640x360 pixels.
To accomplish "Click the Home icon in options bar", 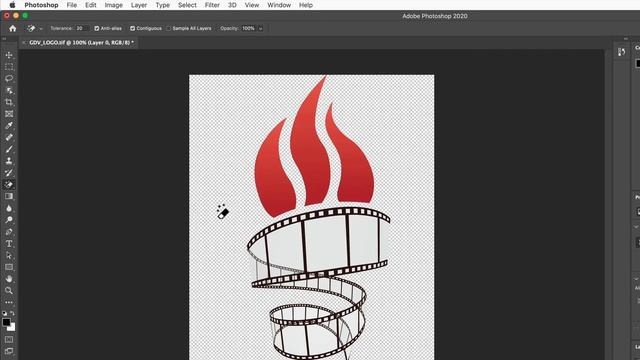I will click(x=13, y=29).
